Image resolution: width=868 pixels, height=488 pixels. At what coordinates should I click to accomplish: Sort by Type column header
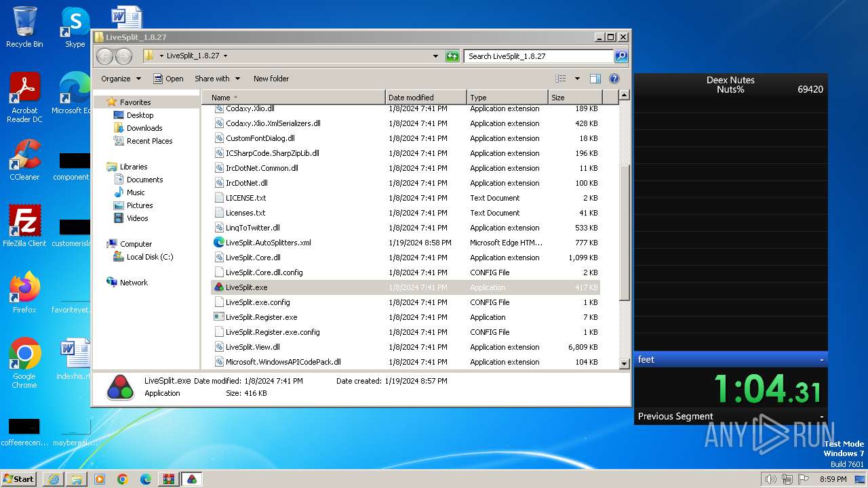[x=507, y=98]
